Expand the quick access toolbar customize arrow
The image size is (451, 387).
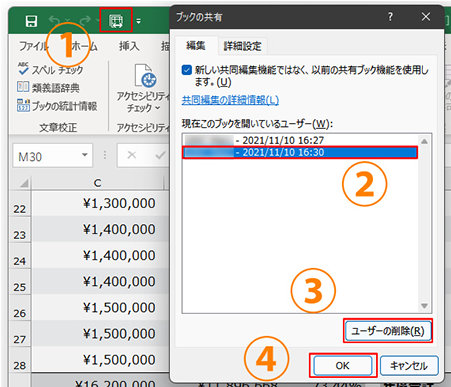pos(138,22)
